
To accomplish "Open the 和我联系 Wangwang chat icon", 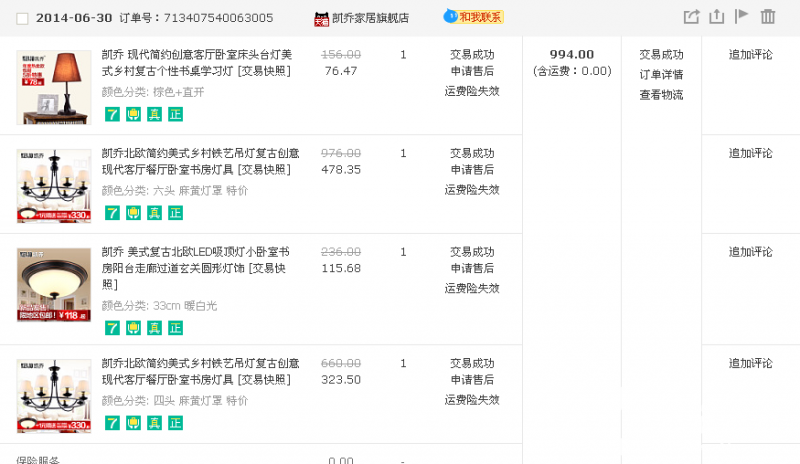I will click(x=473, y=17).
